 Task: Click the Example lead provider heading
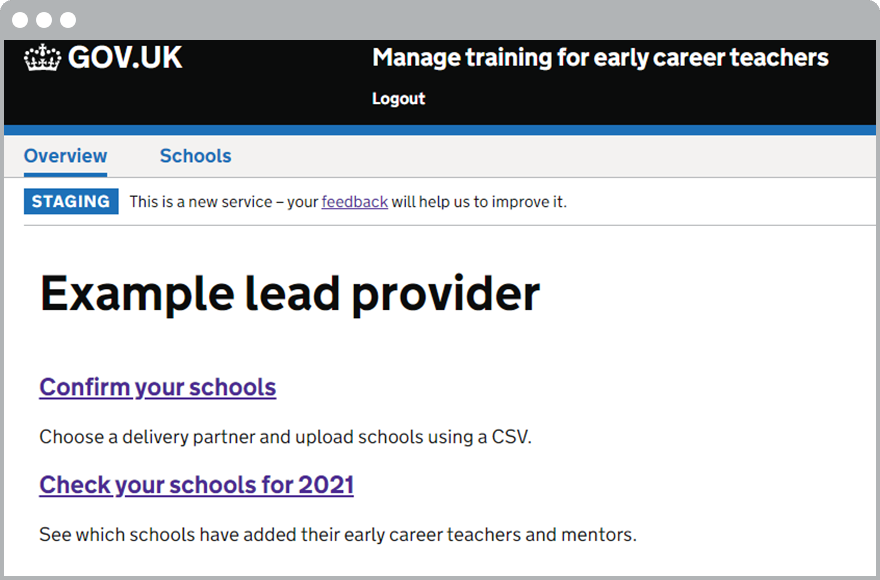[290, 294]
